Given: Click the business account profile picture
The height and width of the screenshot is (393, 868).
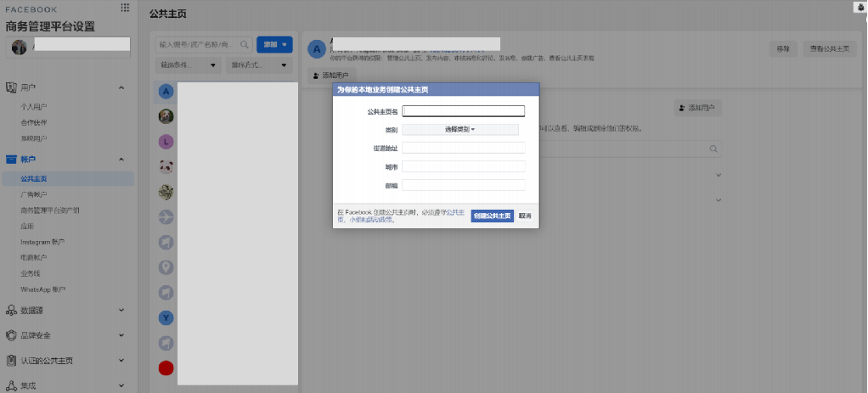Looking at the screenshot, I should tap(19, 48).
